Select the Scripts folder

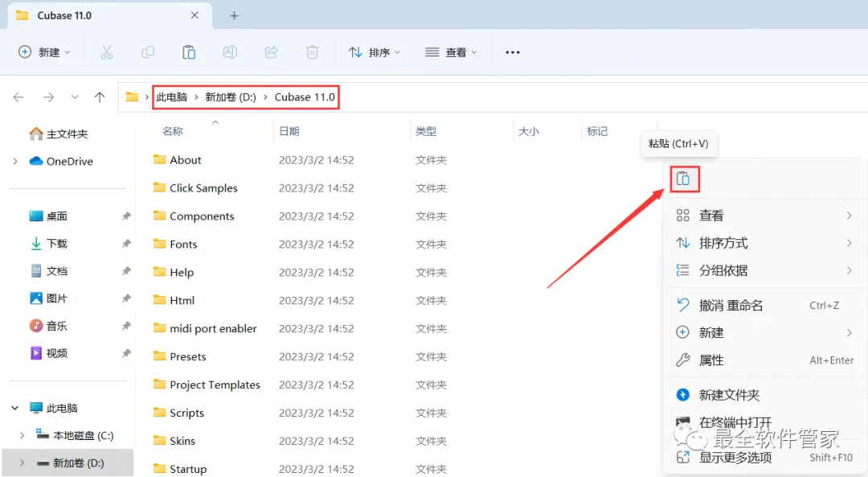click(178, 413)
